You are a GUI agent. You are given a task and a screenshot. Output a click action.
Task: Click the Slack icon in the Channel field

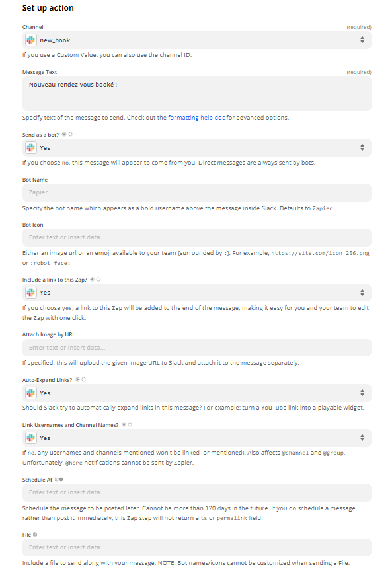click(31, 40)
